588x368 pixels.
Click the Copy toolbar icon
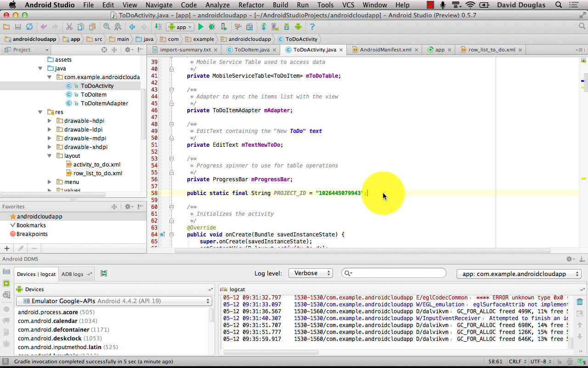81,27
